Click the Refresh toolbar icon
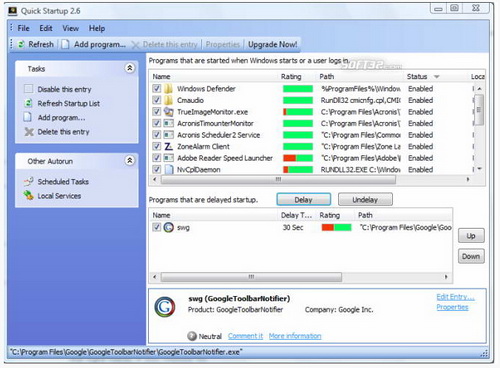500x368 pixels. coord(21,44)
